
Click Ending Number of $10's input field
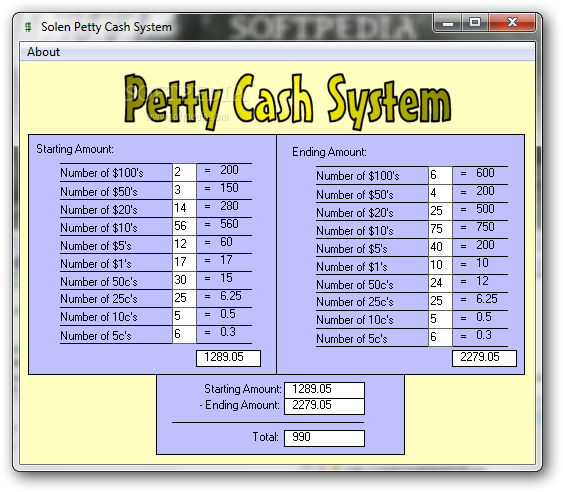(x=440, y=229)
